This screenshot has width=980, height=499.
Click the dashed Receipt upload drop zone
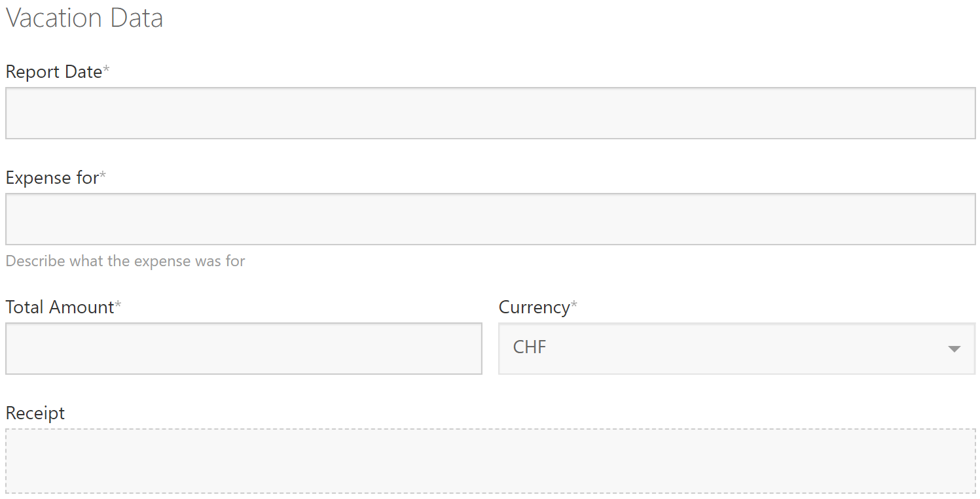click(490, 460)
